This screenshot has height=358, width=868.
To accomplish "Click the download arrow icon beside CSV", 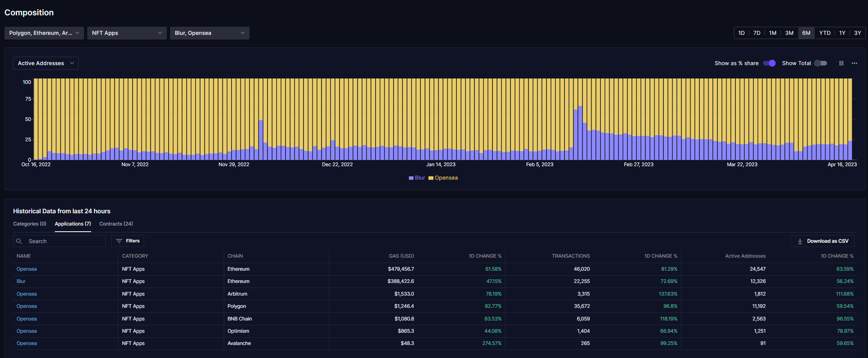I will coord(800,241).
